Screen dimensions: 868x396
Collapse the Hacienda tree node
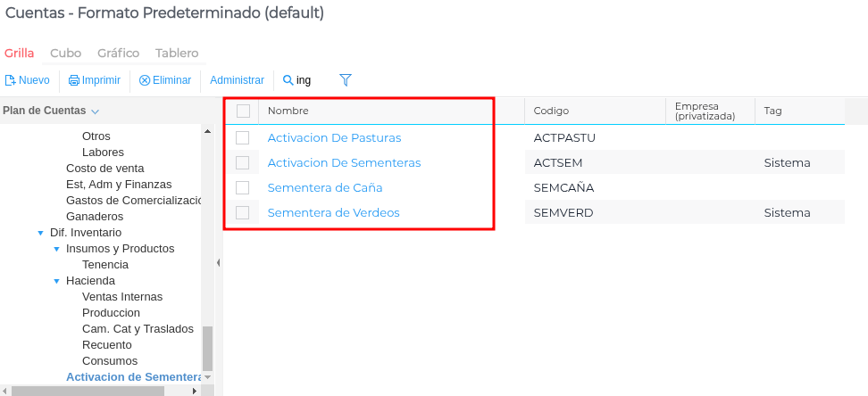click(x=56, y=281)
